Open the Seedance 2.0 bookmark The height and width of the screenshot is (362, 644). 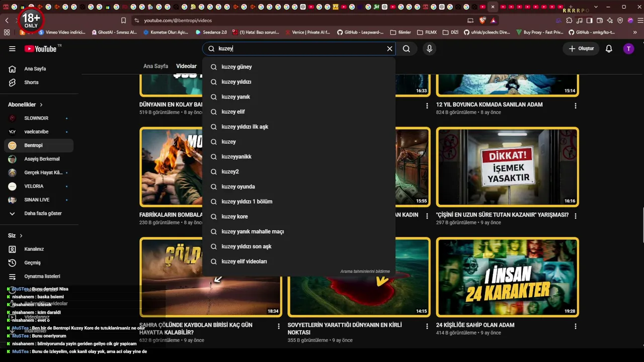point(211,32)
